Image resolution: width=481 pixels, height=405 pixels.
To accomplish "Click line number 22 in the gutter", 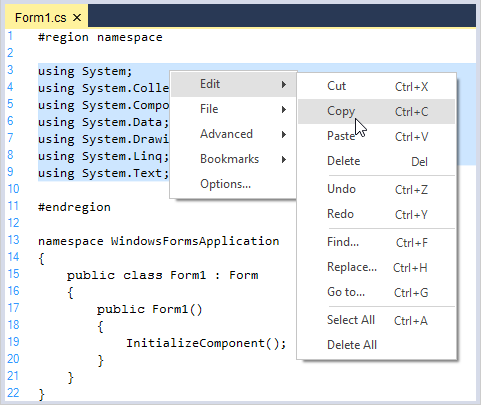I will 13,393.
